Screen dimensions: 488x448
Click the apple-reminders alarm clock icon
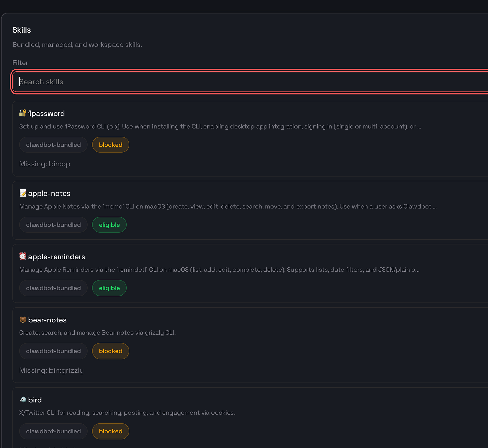click(x=23, y=256)
